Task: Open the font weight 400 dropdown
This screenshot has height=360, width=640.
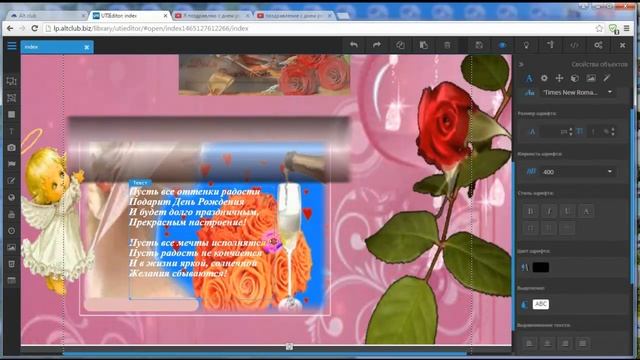Action: point(577,172)
